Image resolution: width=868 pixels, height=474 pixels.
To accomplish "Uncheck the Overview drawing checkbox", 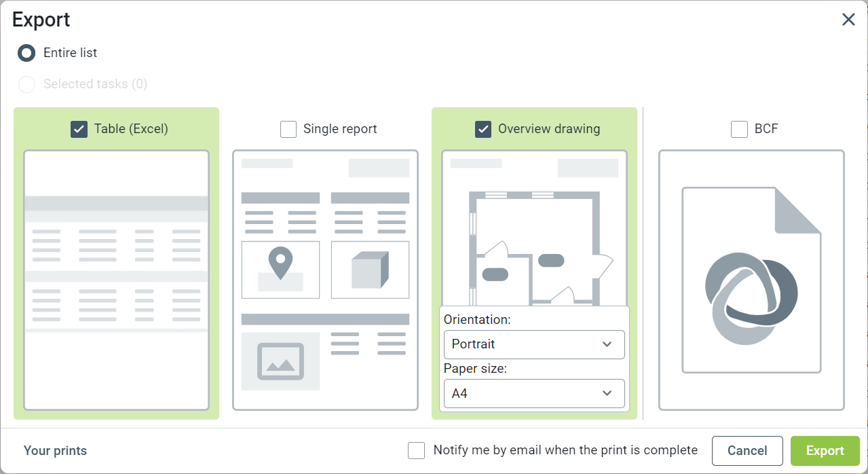I will pos(483,129).
